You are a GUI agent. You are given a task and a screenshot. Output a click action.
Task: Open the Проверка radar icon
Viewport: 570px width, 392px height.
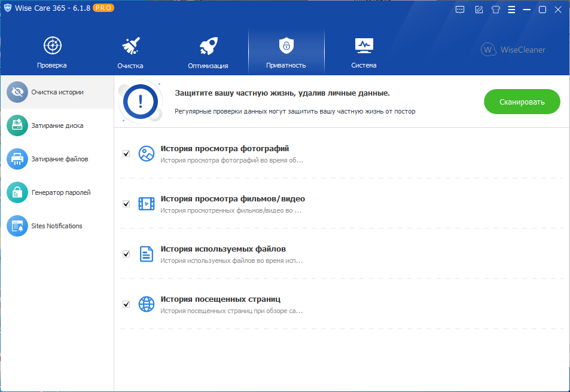(53, 46)
